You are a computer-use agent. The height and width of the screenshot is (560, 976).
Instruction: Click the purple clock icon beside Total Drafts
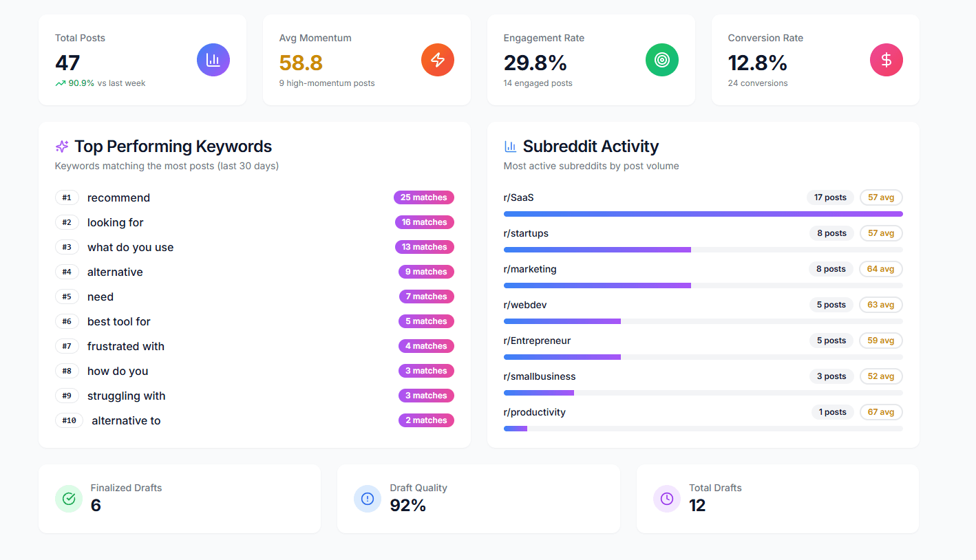tap(666, 498)
